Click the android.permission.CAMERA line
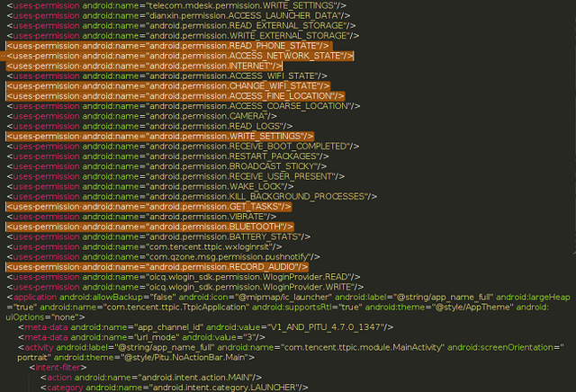576x392 pixels. coord(146,116)
